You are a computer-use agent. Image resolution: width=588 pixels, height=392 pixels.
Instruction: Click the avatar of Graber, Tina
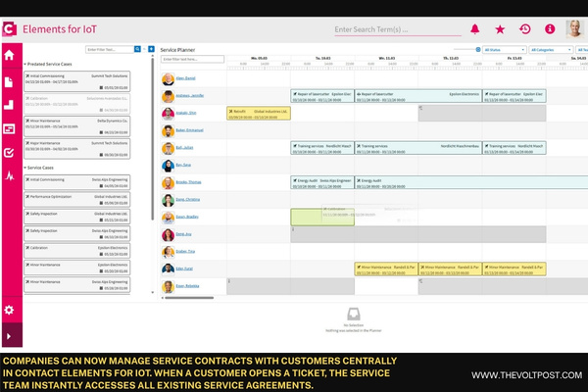168,252
